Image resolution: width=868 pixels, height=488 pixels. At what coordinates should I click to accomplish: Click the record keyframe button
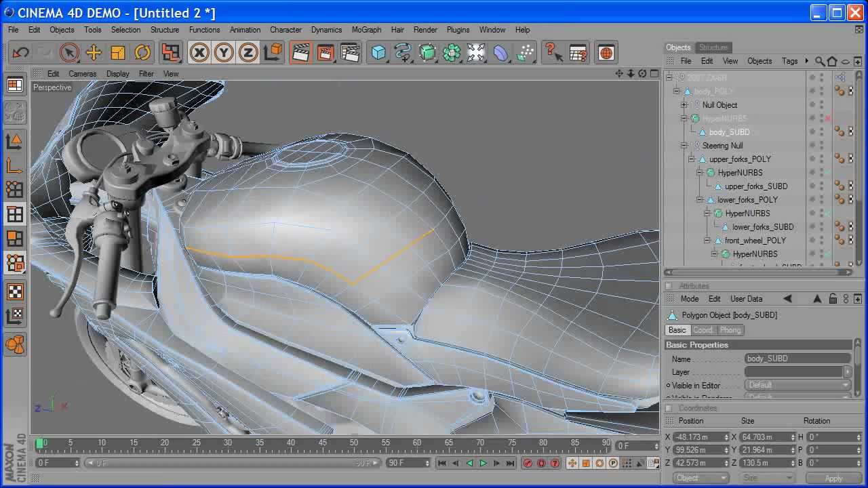coord(528,464)
